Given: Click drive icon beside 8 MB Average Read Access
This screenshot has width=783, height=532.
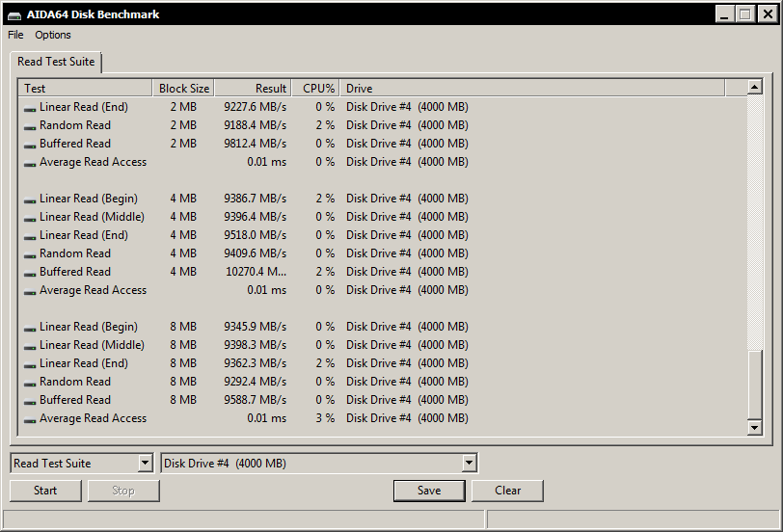Looking at the screenshot, I should pos(30,419).
